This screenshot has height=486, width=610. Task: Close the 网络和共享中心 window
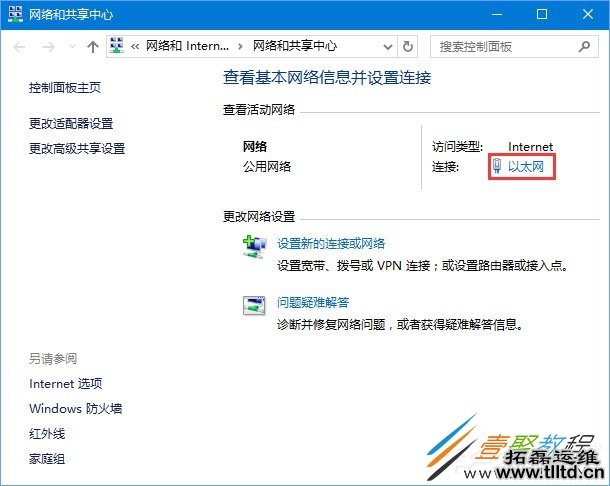click(587, 14)
